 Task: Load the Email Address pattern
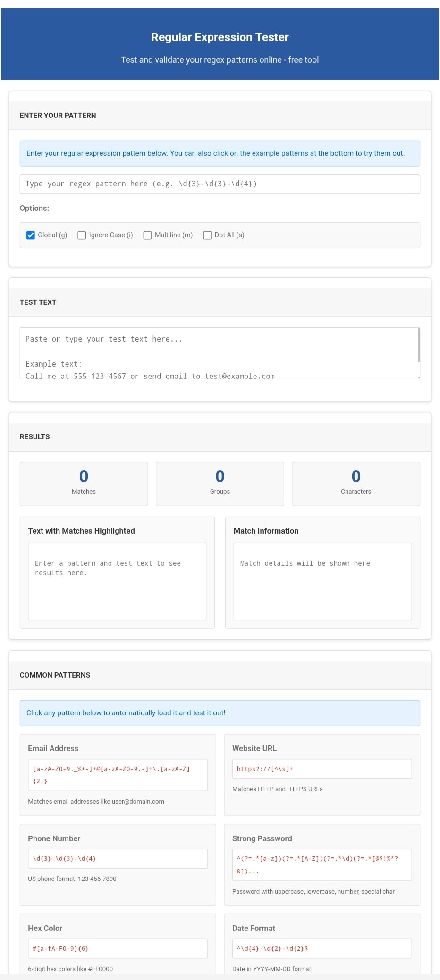pos(118,775)
